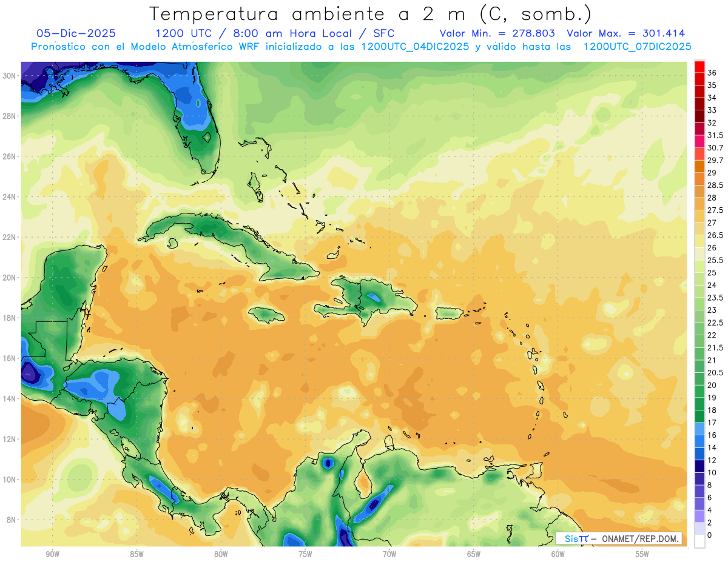Image resolution: width=728 pixels, height=562 pixels.
Task: Click the color scale label '30.7'
Action: point(715,148)
